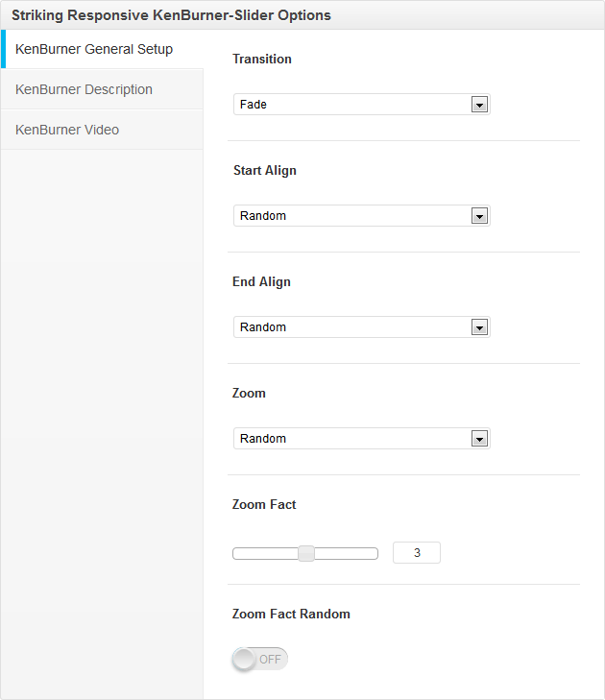Screen dimensions: 605x700
Task: Click the Zoom Fact slider handle
Action: (x=305, y=553)
